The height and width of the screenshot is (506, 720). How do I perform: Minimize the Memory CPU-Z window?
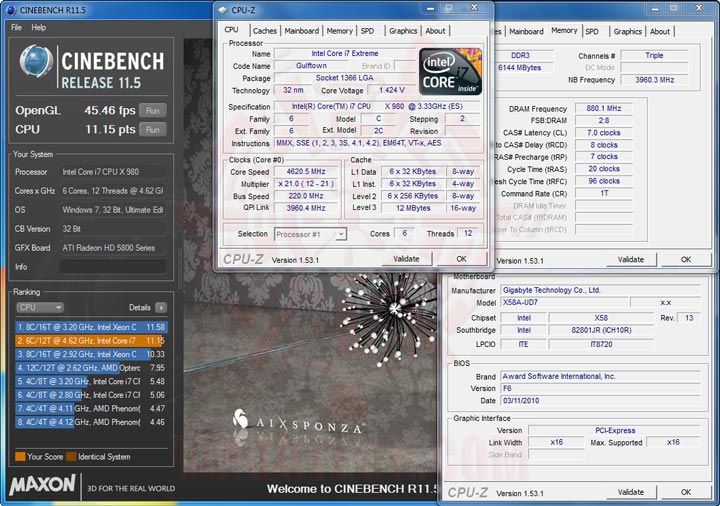click(x=655, y=9)
